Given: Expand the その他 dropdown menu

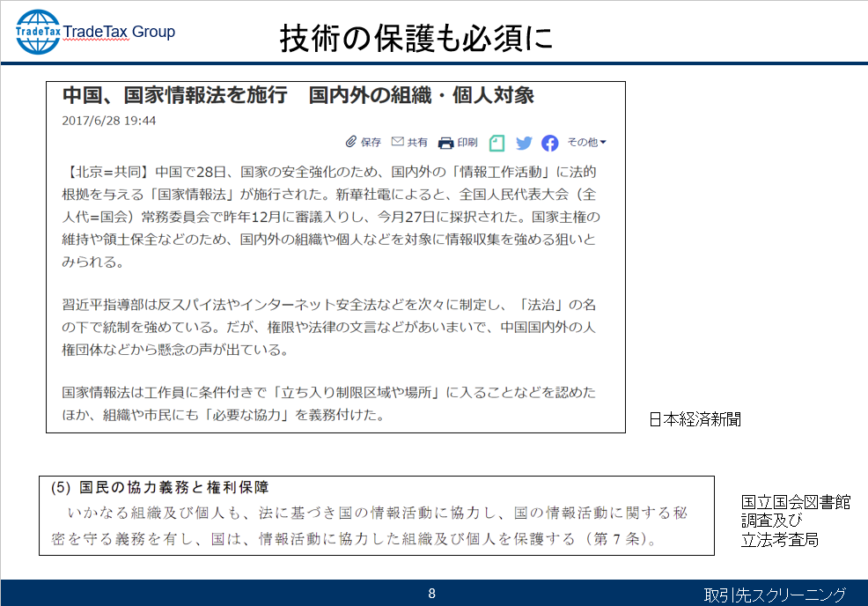Looking at the screenshot, I should pos(586,142).
